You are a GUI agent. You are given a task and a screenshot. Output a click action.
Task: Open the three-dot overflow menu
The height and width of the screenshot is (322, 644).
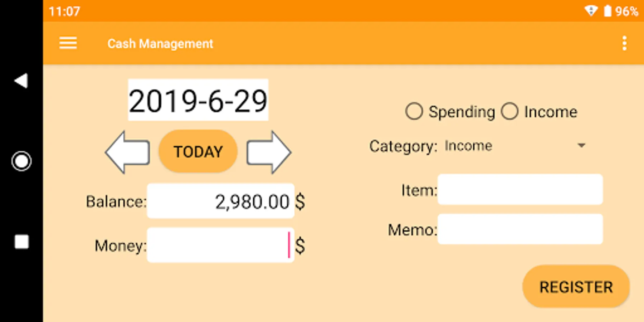tap(624, 43)
